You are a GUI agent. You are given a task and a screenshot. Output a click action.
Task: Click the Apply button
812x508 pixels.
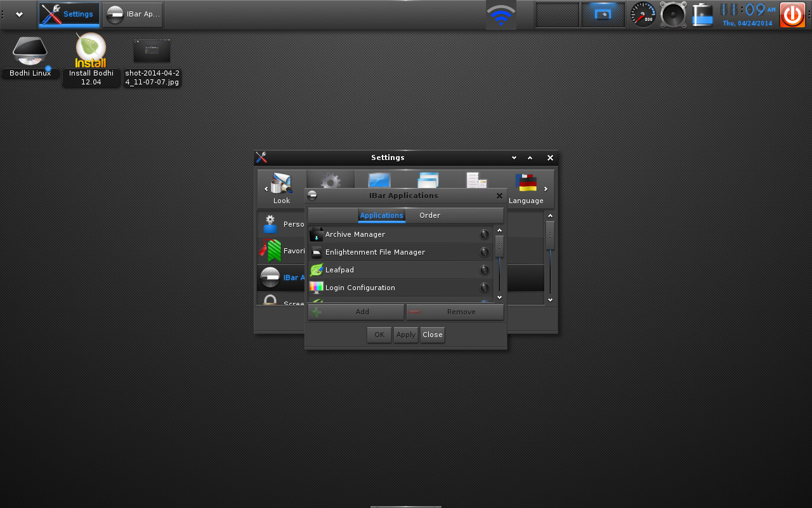[406, 335]
